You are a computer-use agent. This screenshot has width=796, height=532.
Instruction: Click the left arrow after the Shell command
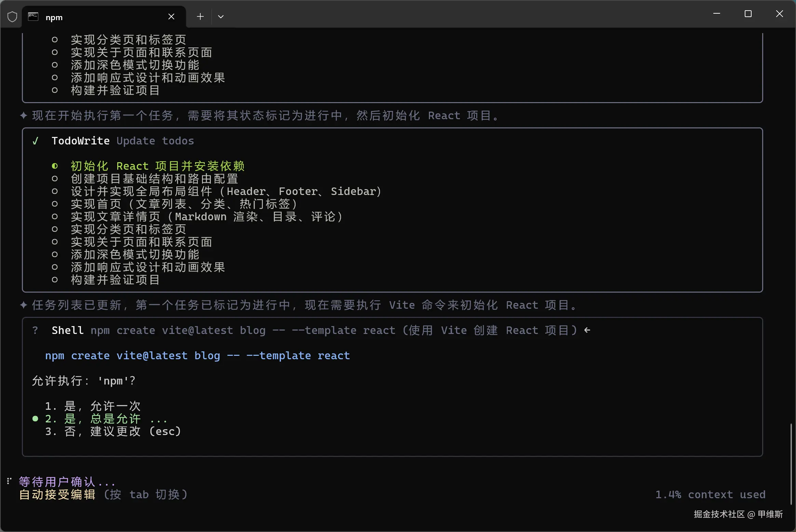pyautogui.click(x=587, y=330)
